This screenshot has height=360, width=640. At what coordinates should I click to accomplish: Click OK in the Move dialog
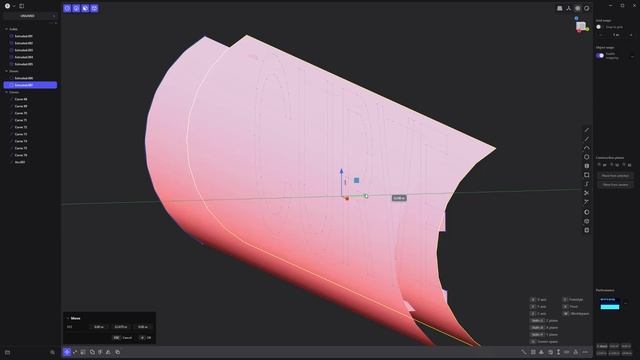[146, 338]
